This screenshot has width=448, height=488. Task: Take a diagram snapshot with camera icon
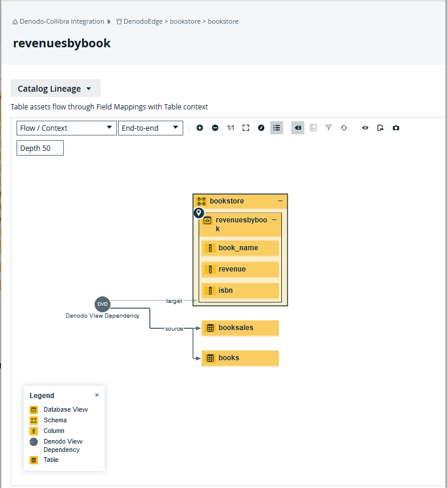(x=396, y=128)
